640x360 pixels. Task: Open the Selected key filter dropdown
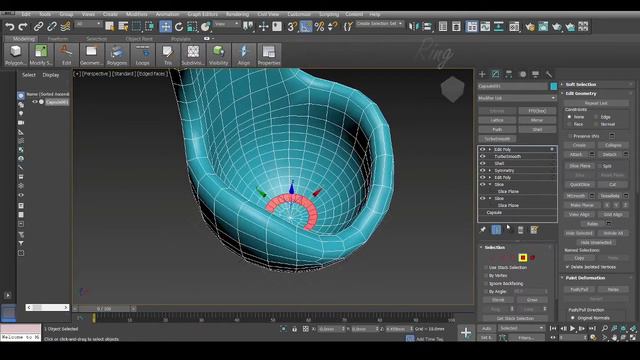pyautogui.click(x=521, y=328)
